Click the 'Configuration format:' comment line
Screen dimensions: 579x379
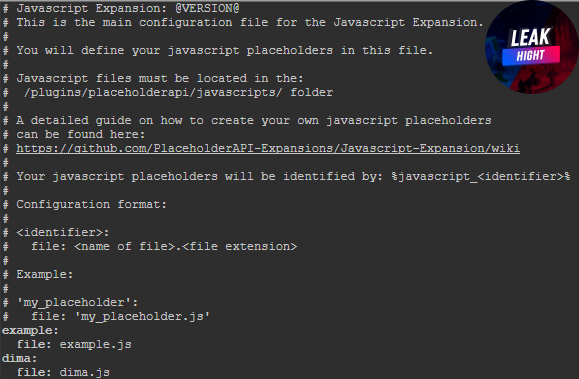tap(91, 204)
